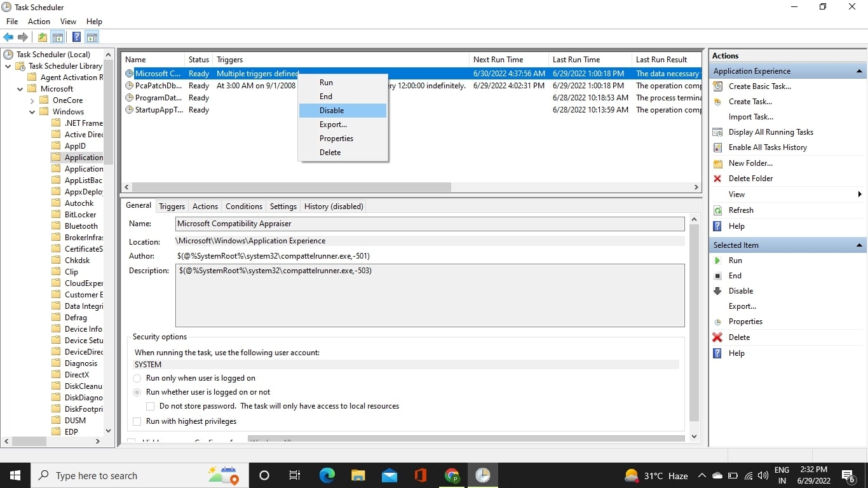Click the Back arrow toolbar icon
Viewport: 868px width, 488px height.
tap(8, 37)
